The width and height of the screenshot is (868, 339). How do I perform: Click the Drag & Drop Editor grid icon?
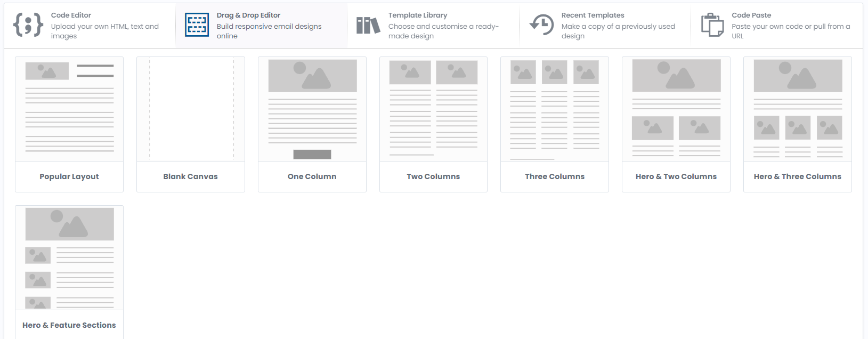[x=197, y=25]
